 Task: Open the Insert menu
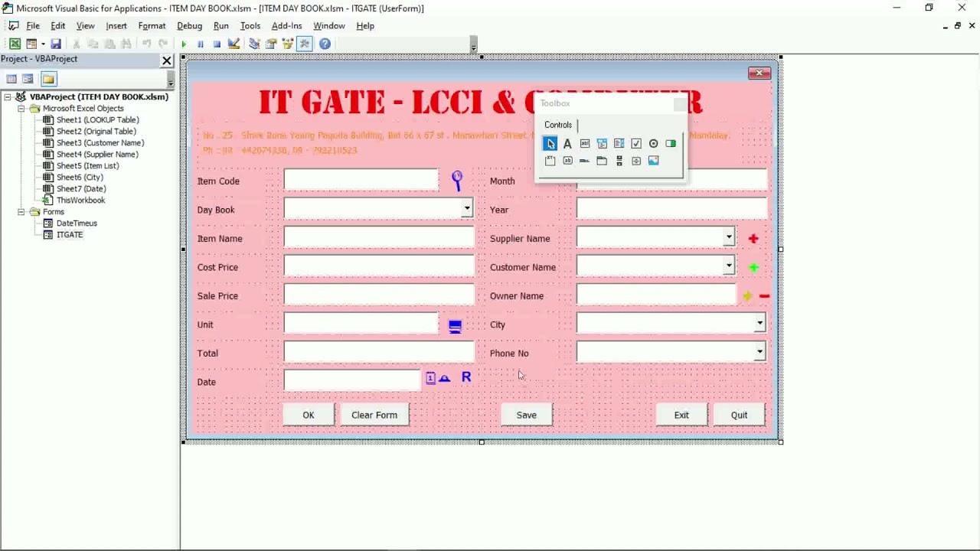[116, 26]
